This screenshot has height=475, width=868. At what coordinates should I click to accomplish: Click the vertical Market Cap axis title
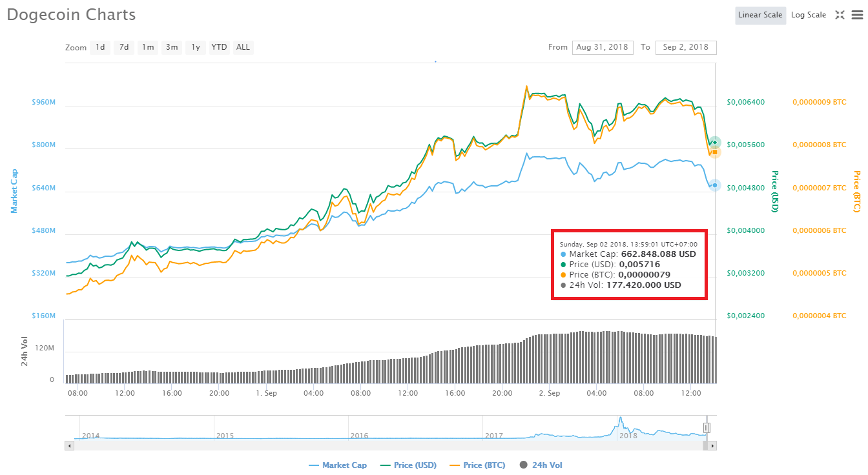coord(14,191)
